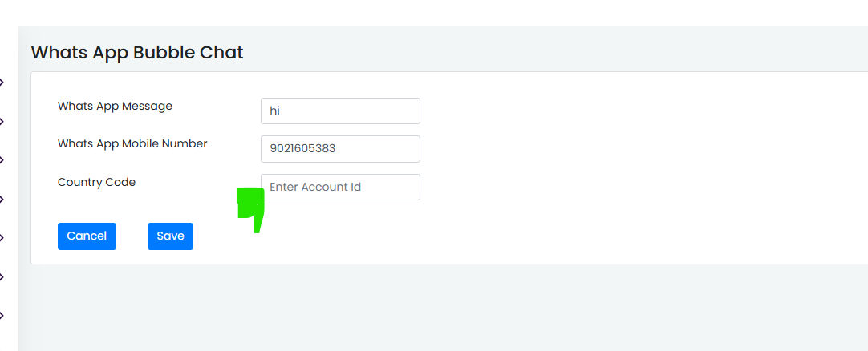Click the Enter Account Id input box
This screenshot has width=868, height=351.
pos(340,187)
